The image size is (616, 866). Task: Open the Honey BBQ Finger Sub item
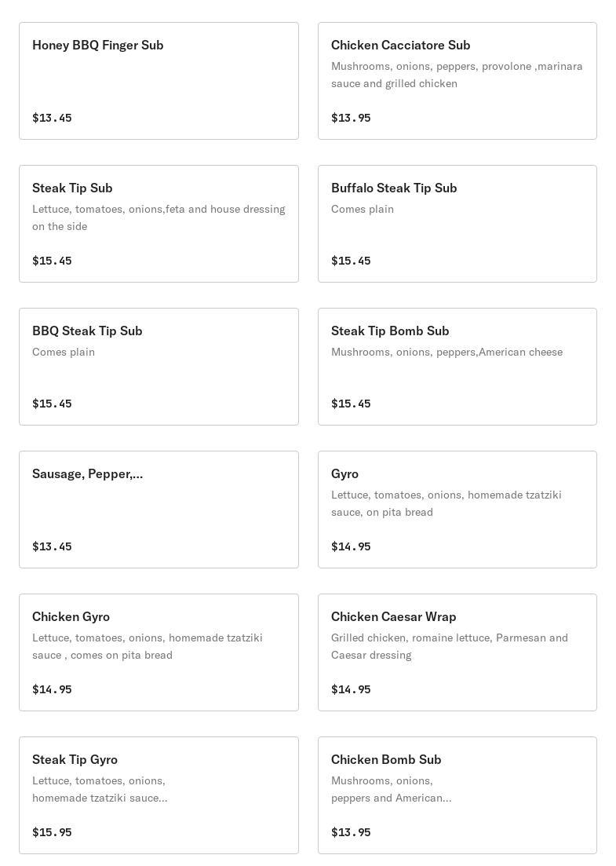tap(159, 81)
